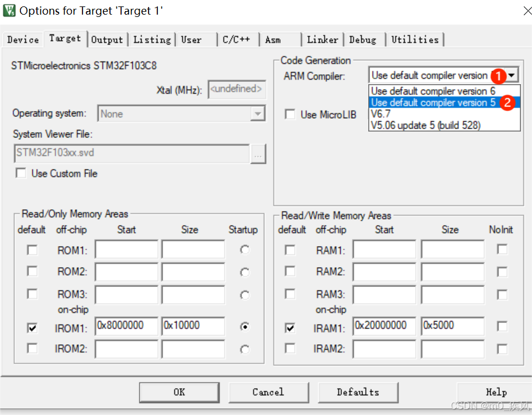Click the RAM3 Size input field
The image size is (532, 415).
[452, 294]
